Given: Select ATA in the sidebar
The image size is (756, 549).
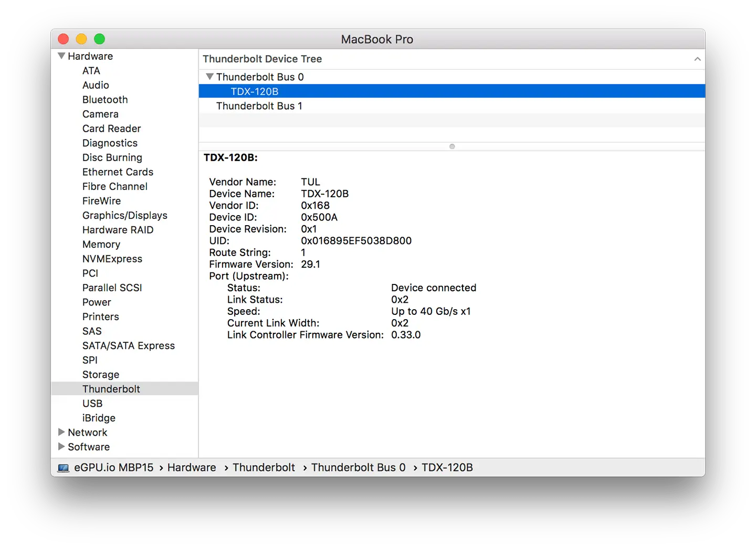Looking at the screenshot, I should click(x=91, y=70).
